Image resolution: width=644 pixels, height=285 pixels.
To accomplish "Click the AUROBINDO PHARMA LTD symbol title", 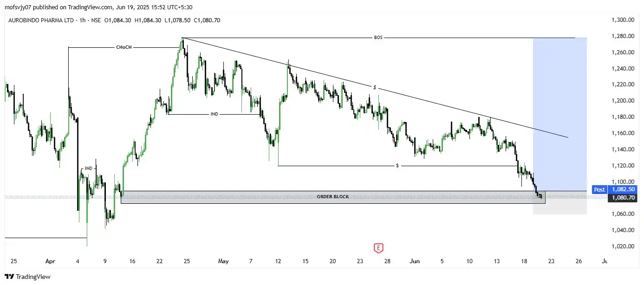I will (x=40, y=20).
